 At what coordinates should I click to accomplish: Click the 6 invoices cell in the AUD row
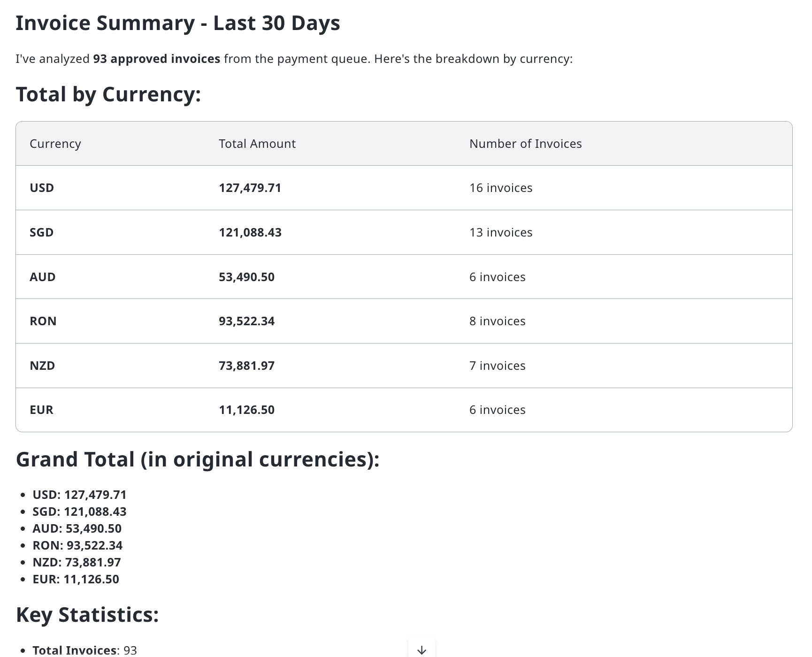tap(498, 277)
